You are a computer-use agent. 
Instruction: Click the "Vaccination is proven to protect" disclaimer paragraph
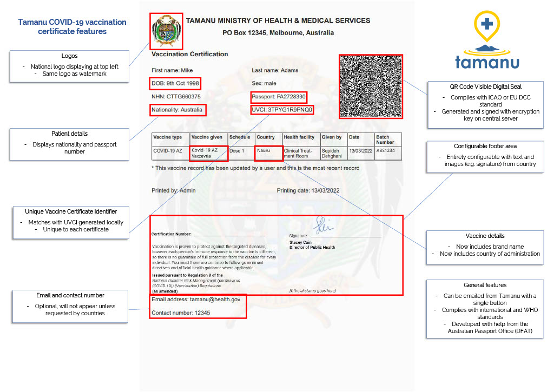[x=214, y=257]
